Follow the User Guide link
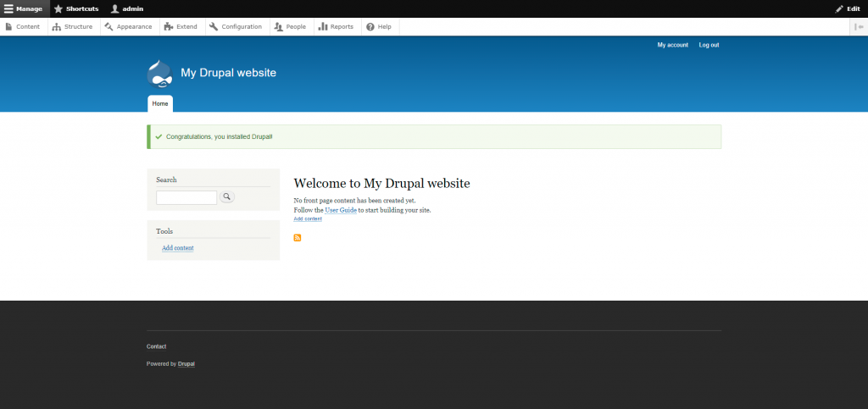The image size is (868, 409). pos(340,210)
